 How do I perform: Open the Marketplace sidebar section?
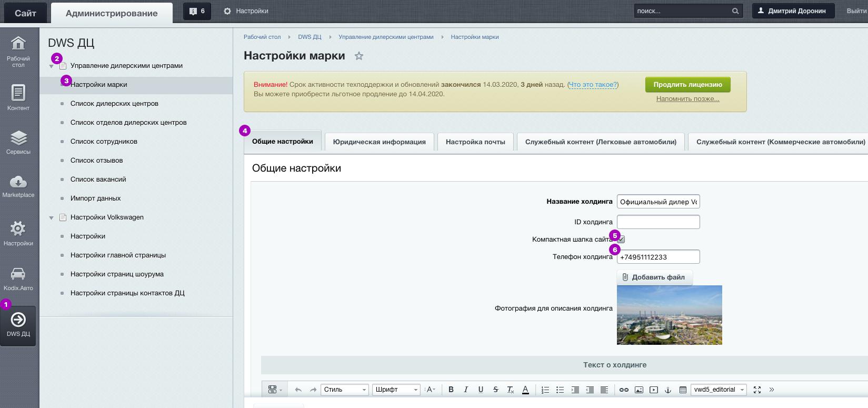point(18,186)
